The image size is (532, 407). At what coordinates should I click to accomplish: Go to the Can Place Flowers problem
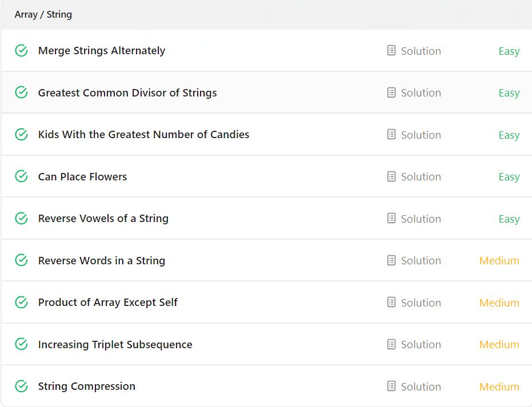pos(82,176)
